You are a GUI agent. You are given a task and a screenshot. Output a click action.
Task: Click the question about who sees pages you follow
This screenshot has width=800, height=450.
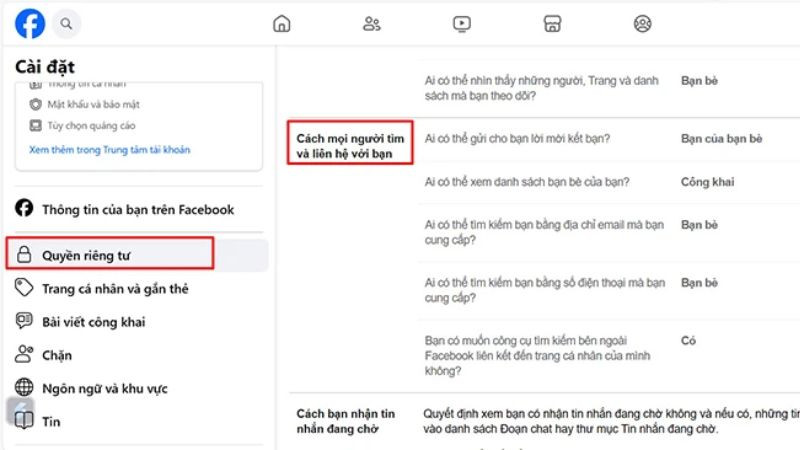[541, 88]
